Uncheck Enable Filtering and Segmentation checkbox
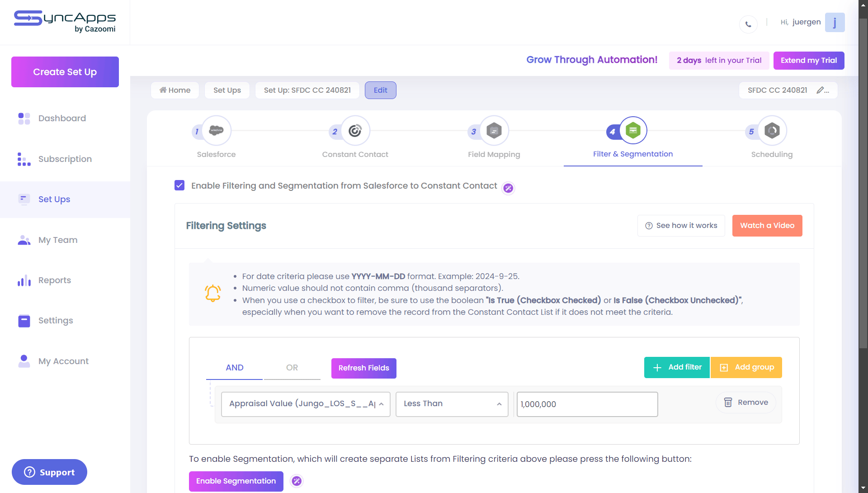868x493 pixels. coord(179,185)
